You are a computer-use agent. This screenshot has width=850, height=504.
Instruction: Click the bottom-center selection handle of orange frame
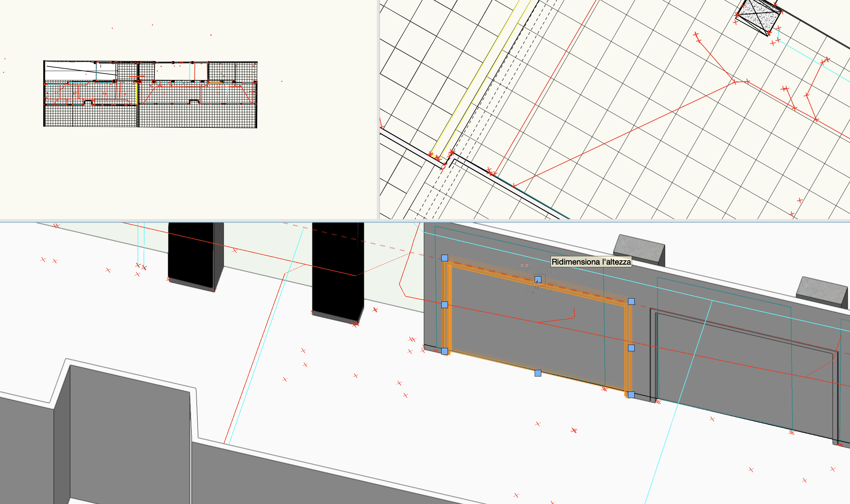(538, 373)
